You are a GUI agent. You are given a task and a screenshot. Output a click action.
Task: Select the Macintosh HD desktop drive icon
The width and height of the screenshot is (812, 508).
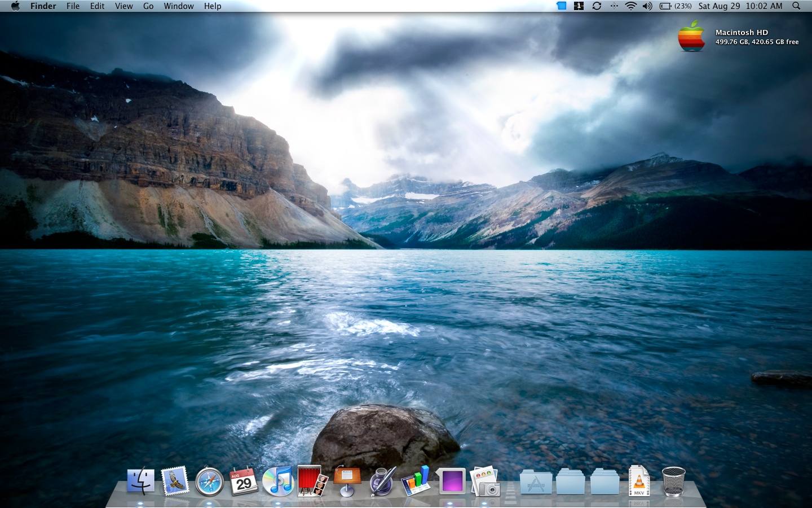(691, 36)
